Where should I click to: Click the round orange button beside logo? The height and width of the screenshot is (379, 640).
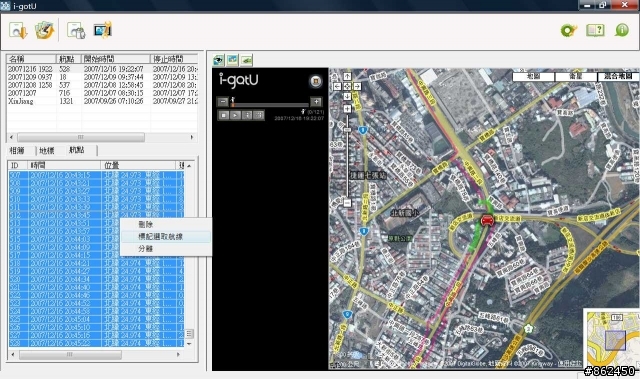[316, 81]
